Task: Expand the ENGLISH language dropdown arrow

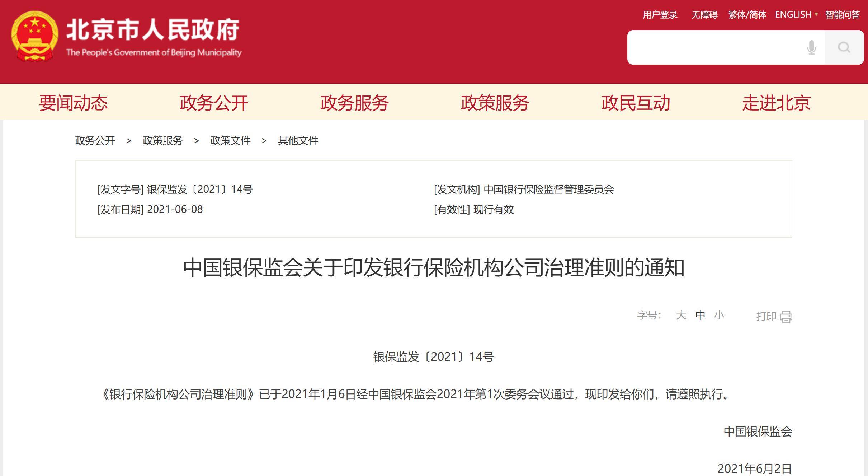Action: pos(816,14)
